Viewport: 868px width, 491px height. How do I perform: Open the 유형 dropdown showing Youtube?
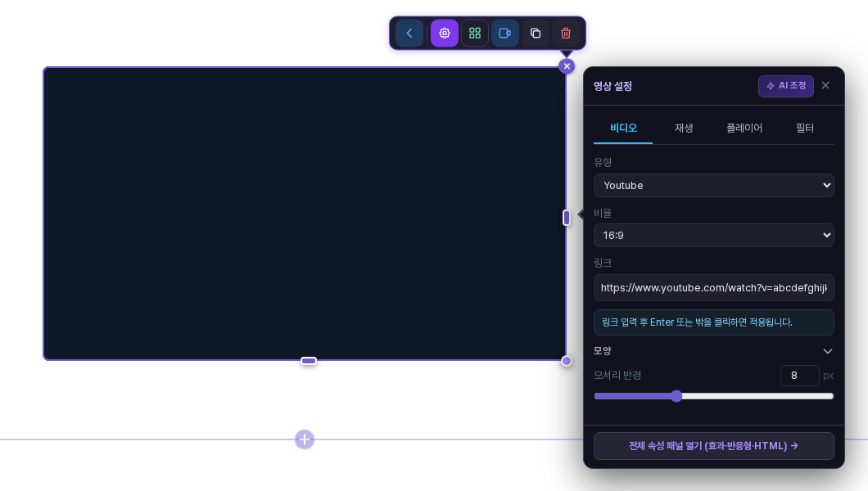click(714, 185)
